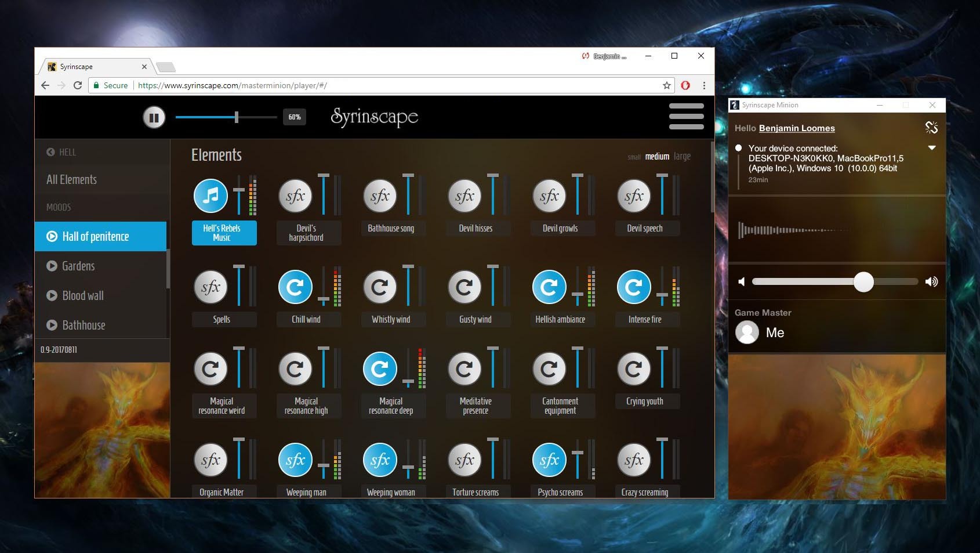980x553 pixels.
Task: Click Hell's Rebels Music volume fader
Action: [x=239, y=190]
